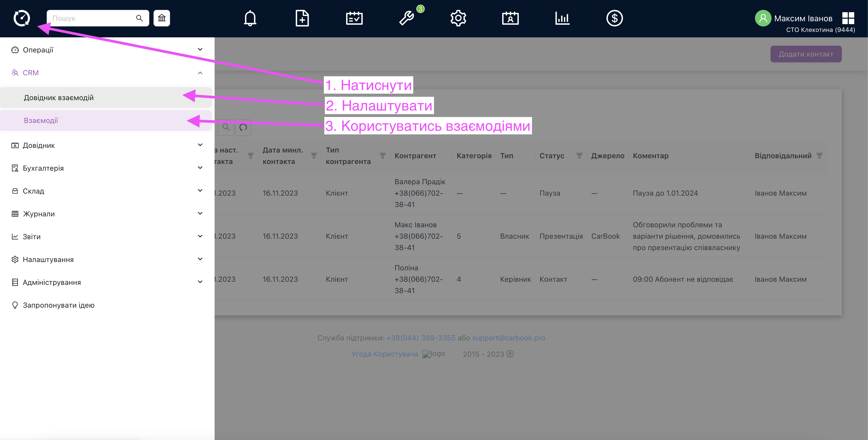Image resolution: width=868 pixels, height=440 pixels.
Task: Select Взаємодії menu item
Action: [x=41, y=121]
